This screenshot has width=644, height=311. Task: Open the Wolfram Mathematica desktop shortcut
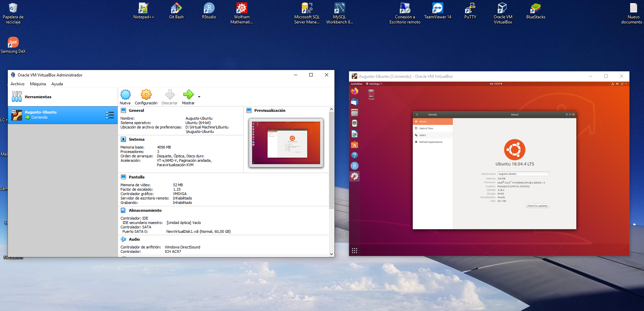[242, 13]
